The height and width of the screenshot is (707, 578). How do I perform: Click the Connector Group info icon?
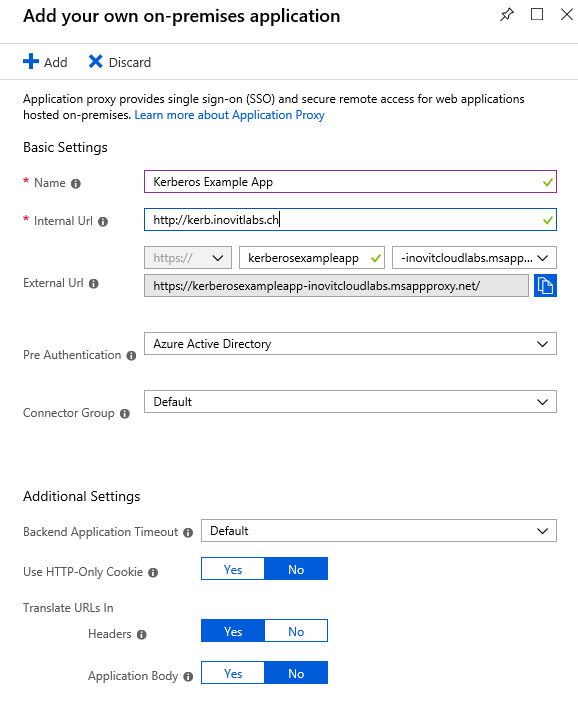125,413
